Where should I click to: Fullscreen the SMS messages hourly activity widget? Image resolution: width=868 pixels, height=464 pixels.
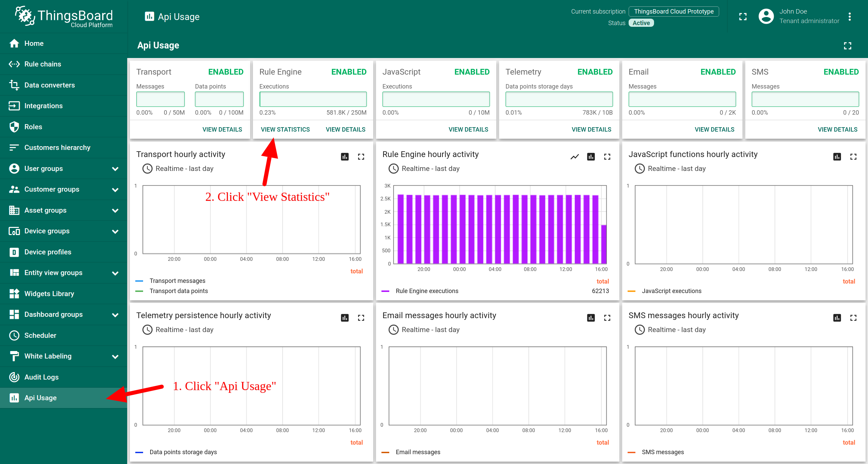point(853,318)
